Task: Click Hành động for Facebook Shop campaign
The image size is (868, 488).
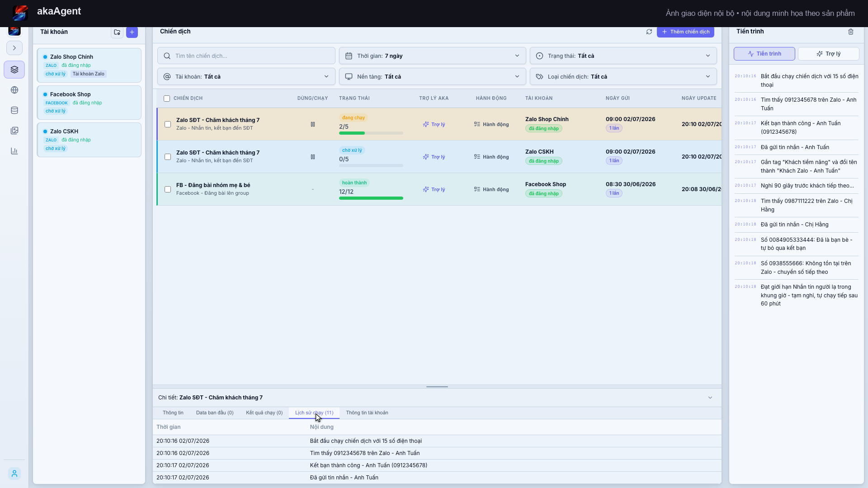Action: tap(491, 189)
